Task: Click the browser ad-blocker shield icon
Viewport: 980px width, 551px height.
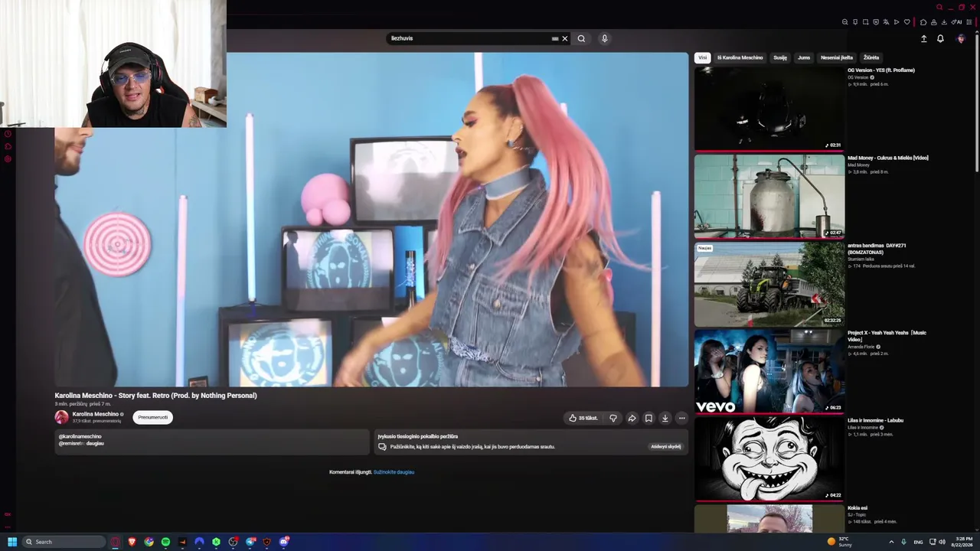Action: click(x=876, y=22)
